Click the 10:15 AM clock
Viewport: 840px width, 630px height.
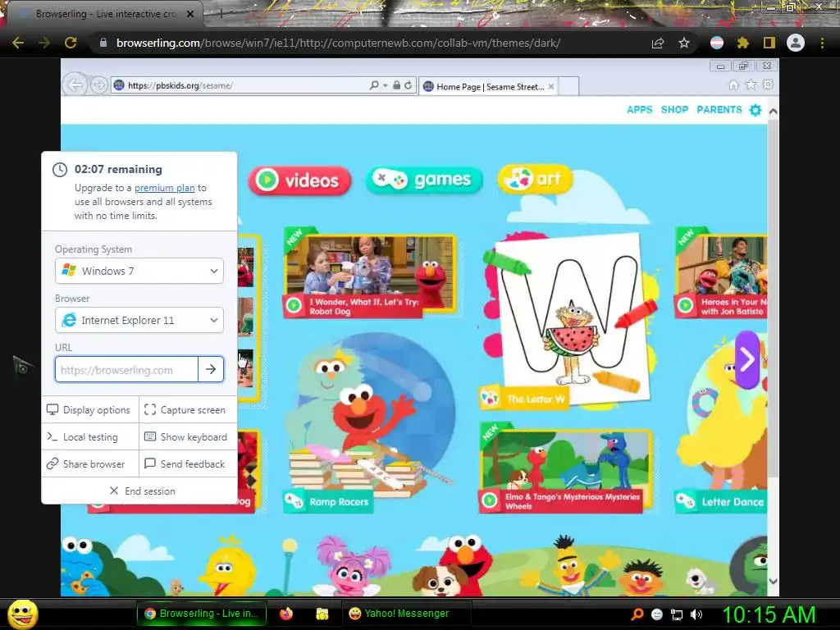[769, 614]
